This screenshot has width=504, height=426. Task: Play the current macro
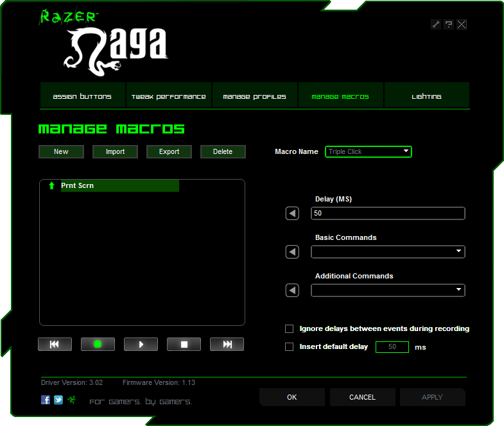tap(141, 345)
